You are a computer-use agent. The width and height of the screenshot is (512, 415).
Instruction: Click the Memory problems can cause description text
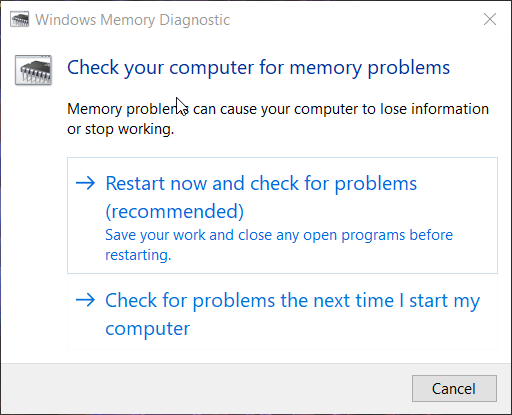278,119
